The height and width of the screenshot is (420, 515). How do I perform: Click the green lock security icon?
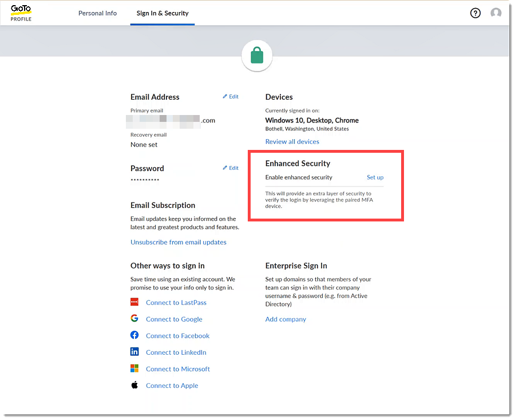pos(257,56)
